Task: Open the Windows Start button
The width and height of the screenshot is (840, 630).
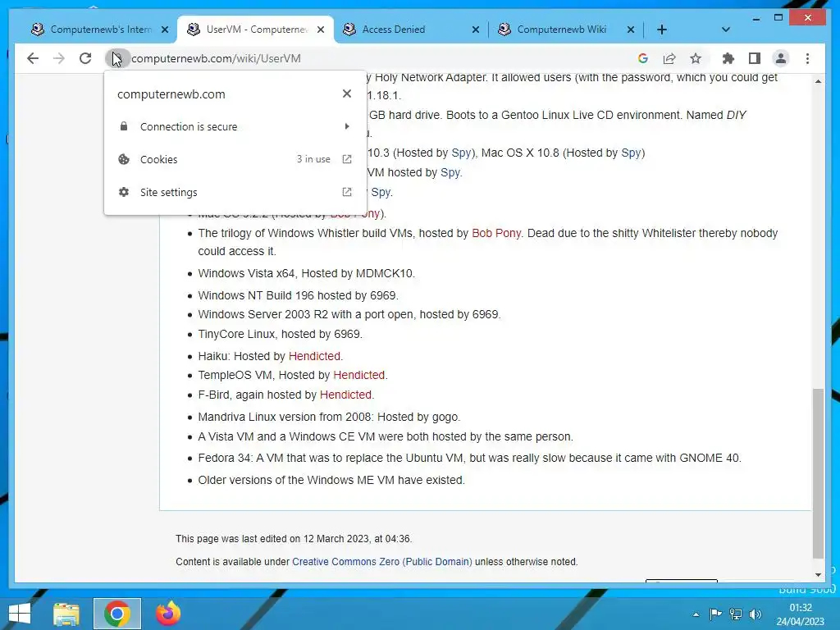Action: pos(20,614)
